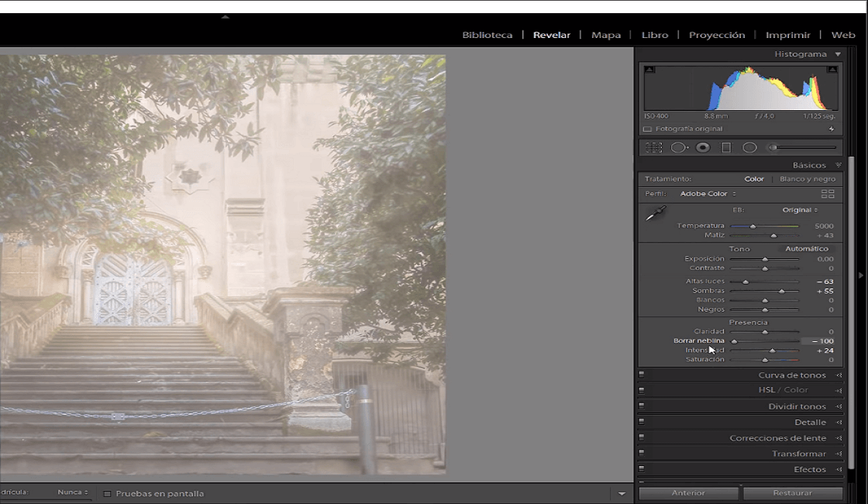Switch to the Biblioteca module
The width and height of the screenshot is (868, 504).
pos(487,35)
